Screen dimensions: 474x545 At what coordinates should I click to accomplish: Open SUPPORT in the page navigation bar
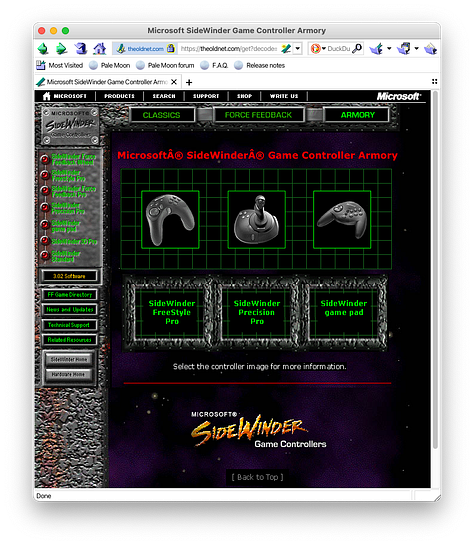pyautogui.click(x=206, y=96)
